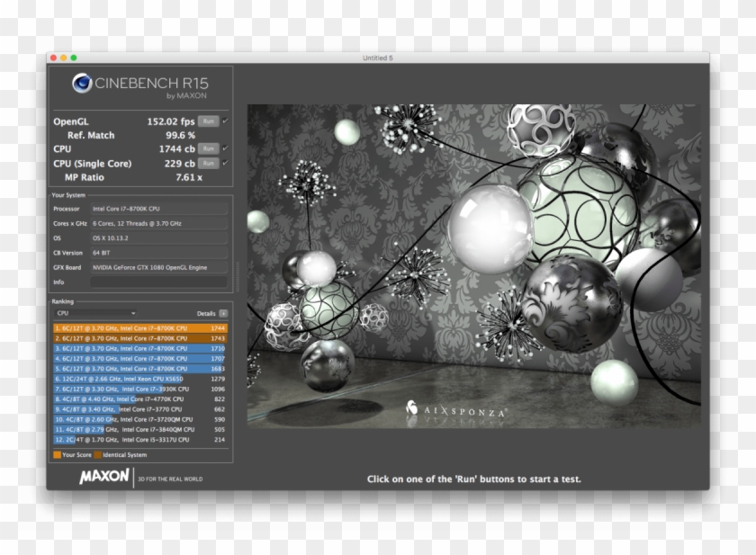Click the empty Info input field
The height and width of the screenshot is (555, 756).
pyautogui.click(x=158, y=282)
